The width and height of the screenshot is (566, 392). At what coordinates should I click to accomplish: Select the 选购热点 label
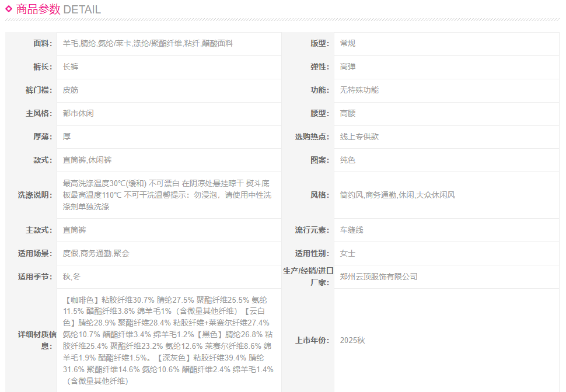(312, 137)
